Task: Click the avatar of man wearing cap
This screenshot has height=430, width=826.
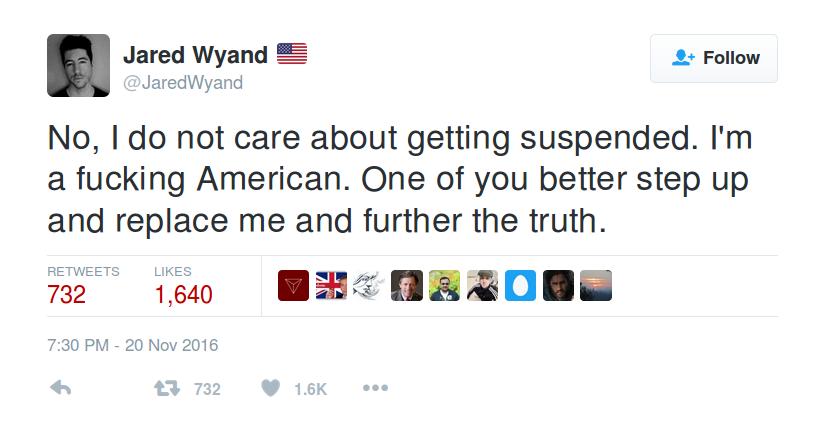Action: [x=482, y=286]
